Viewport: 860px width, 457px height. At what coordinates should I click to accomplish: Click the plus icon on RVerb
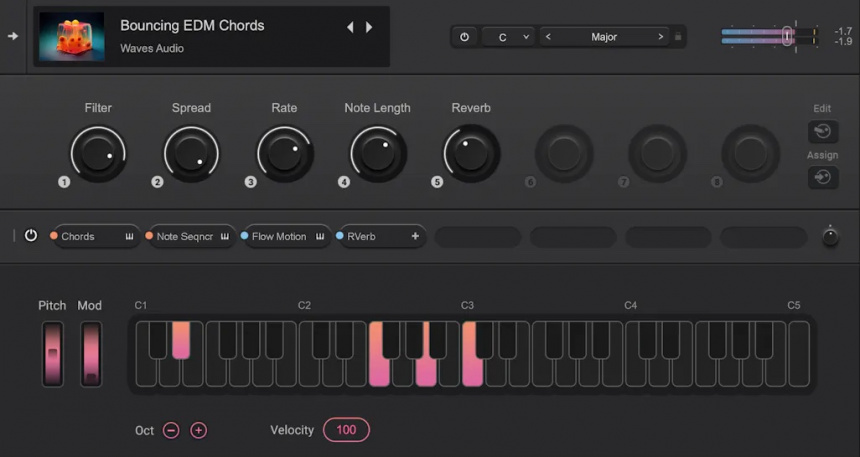pyautogui.click(x=415, y=236)
